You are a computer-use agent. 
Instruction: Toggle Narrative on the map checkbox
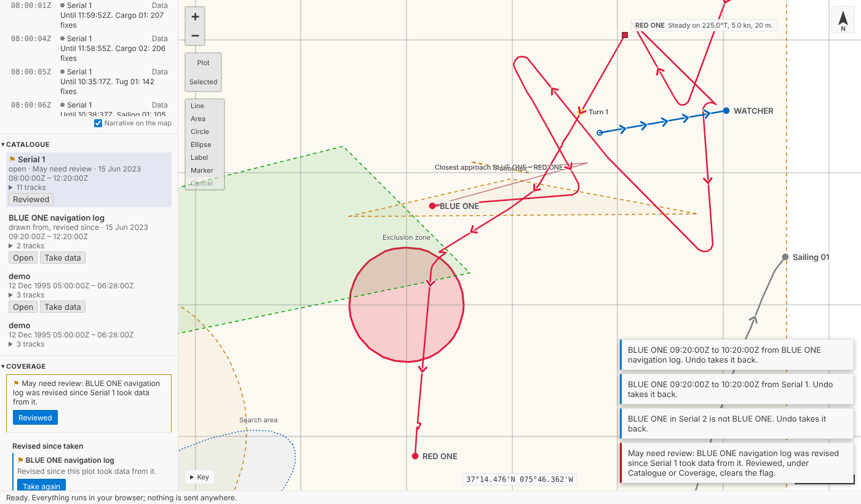pos(98,123)
